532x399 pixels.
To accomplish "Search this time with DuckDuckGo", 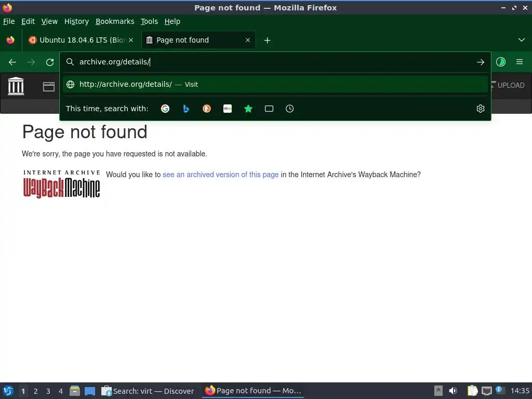I will [207, 109].
